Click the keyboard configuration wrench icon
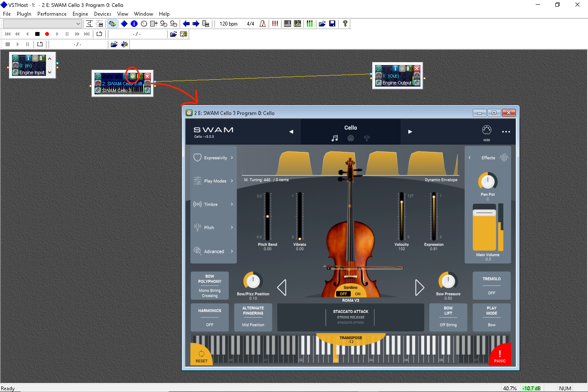 [297, 24]
